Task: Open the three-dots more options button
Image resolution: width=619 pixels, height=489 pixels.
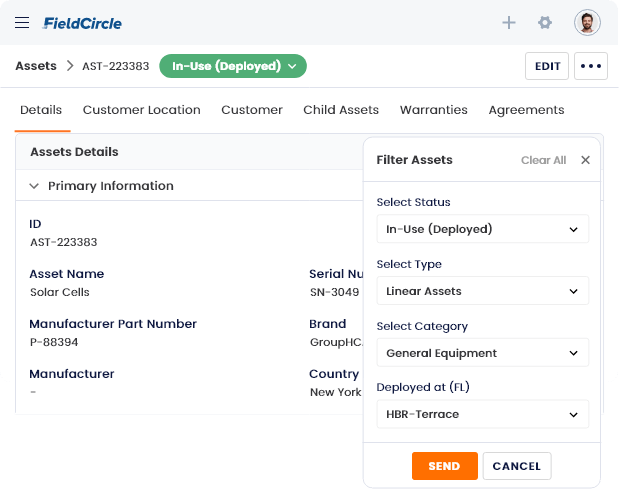Action: 591,66
